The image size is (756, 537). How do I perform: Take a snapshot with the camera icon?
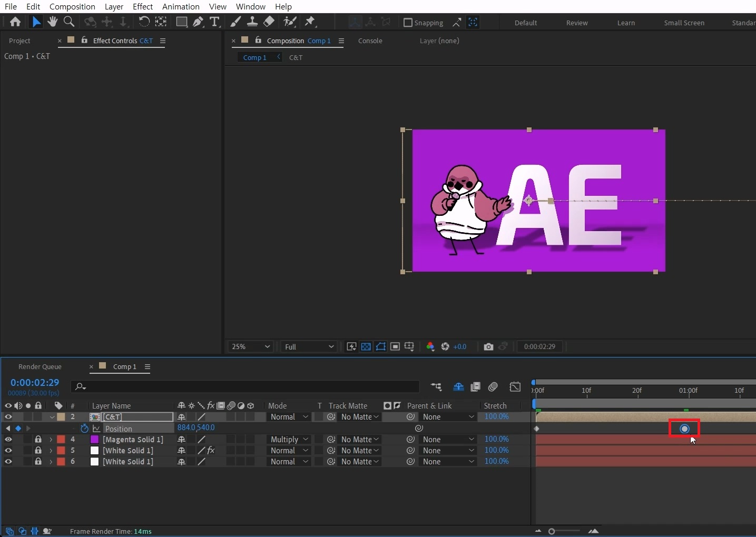click(x=488, y=346)
